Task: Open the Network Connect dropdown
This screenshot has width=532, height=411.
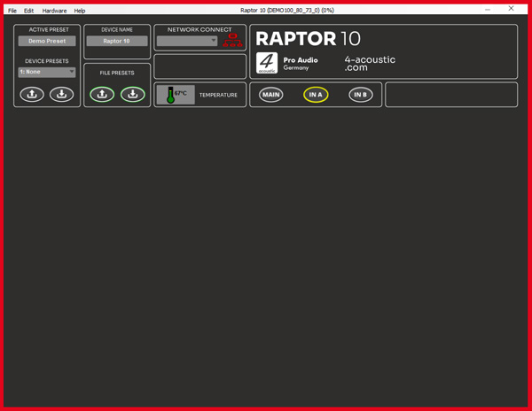Action: (187, 41)
